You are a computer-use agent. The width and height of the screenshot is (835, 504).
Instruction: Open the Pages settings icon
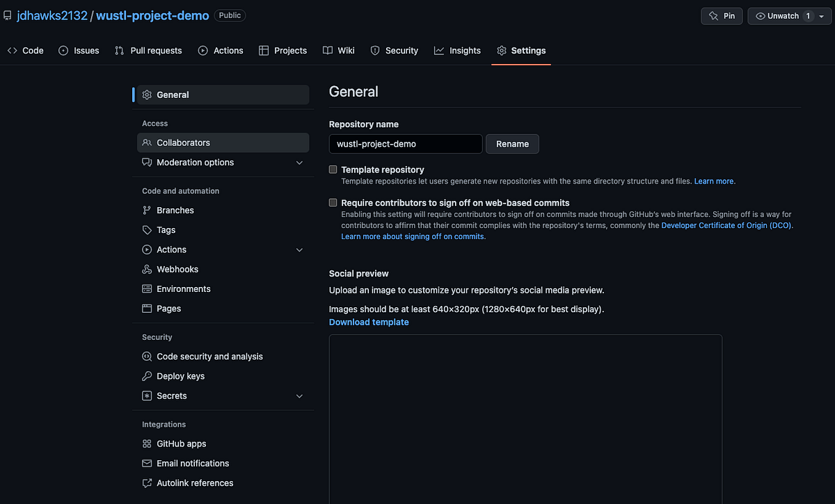tap(146, 309)
